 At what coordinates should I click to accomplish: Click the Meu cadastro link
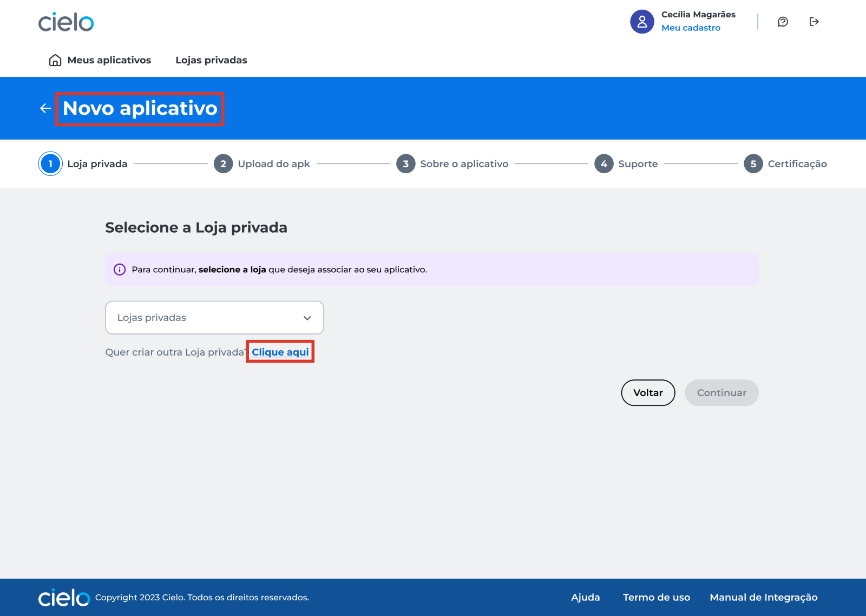coord(691,28)
